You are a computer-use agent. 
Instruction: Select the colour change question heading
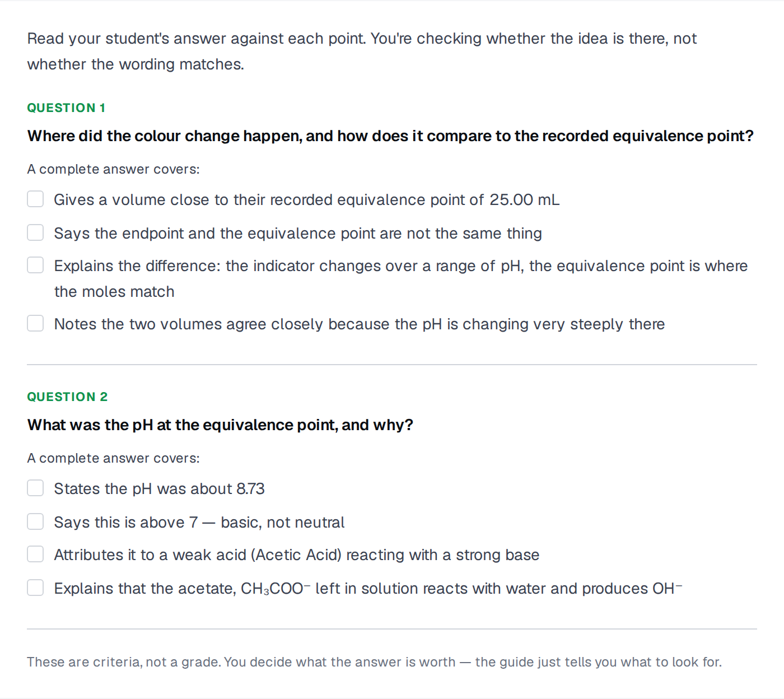click(390, 136)
